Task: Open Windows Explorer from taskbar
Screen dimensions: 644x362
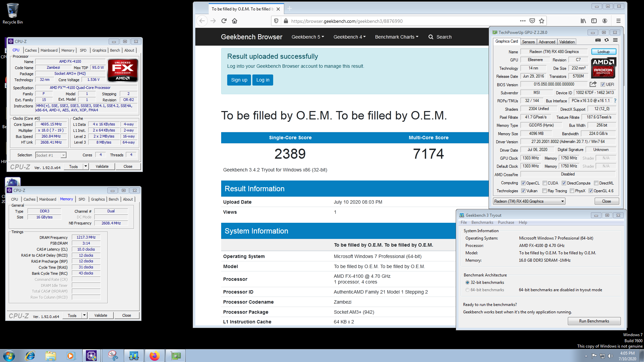Action: tap(51, 356)
